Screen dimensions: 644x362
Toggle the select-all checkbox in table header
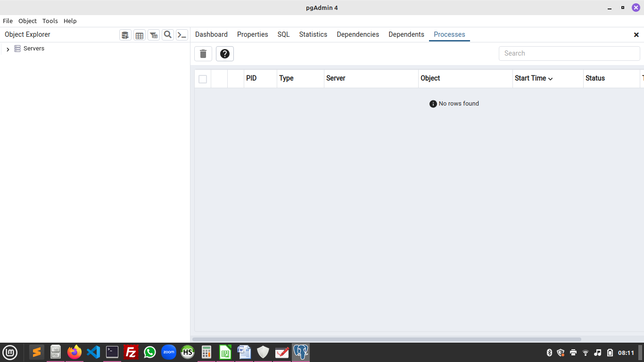tap(203, 79)
